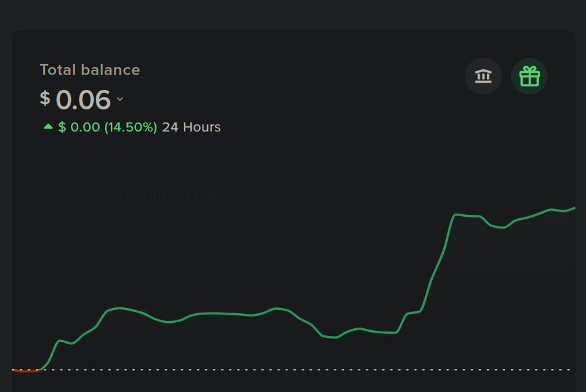The image size is (586, 392).
Task: Open the bank deposit icon
Action: click(483, 76)
